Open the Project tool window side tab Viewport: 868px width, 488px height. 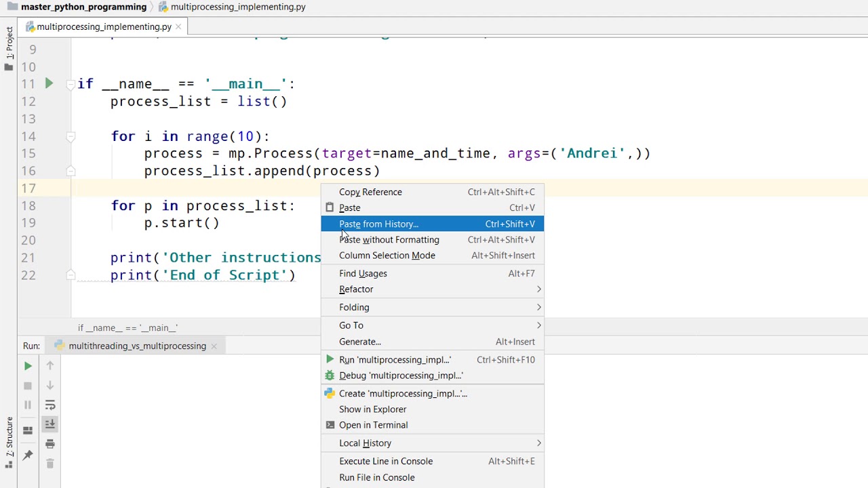[x=9, y=47]
